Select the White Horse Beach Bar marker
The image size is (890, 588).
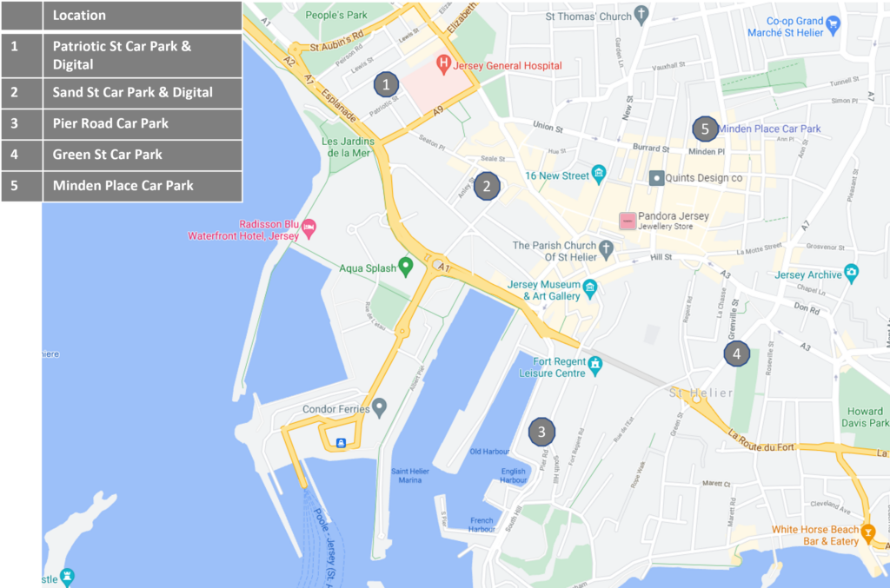868,533
